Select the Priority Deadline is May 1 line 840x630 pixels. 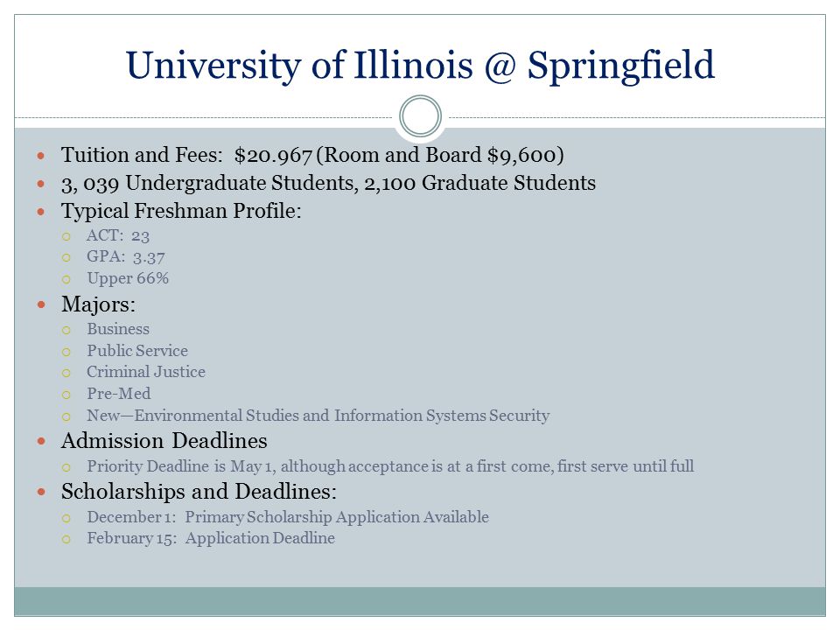[x=390, y=466]
